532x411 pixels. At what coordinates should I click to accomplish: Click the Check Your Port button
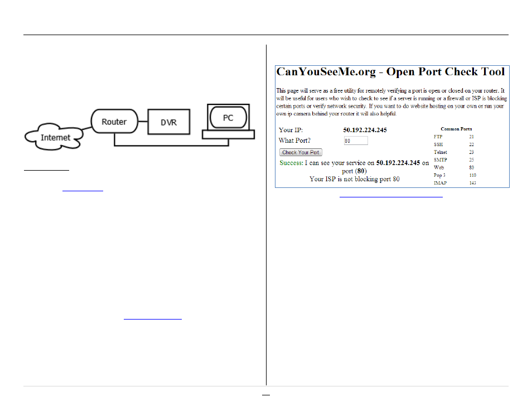301,152
